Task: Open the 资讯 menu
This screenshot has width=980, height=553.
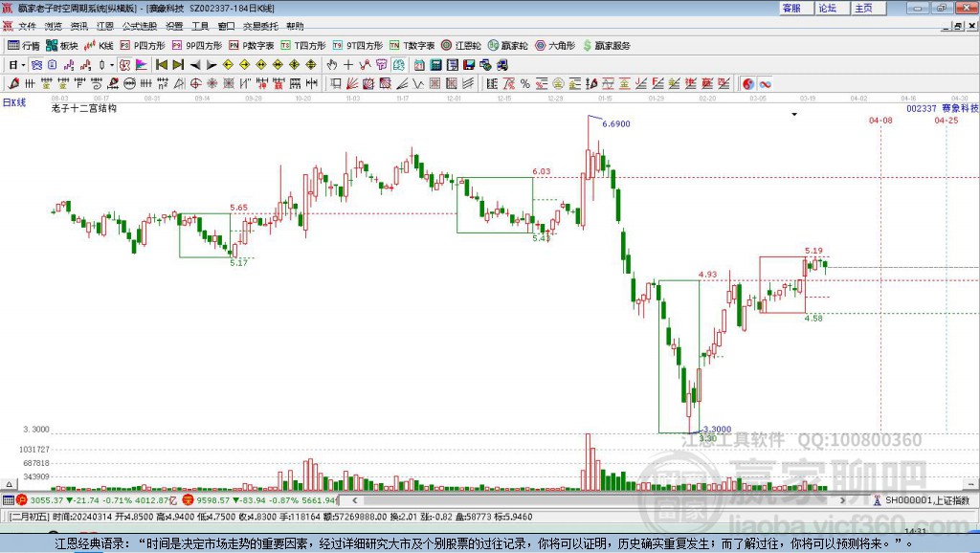Action: [x=79, y=26]
